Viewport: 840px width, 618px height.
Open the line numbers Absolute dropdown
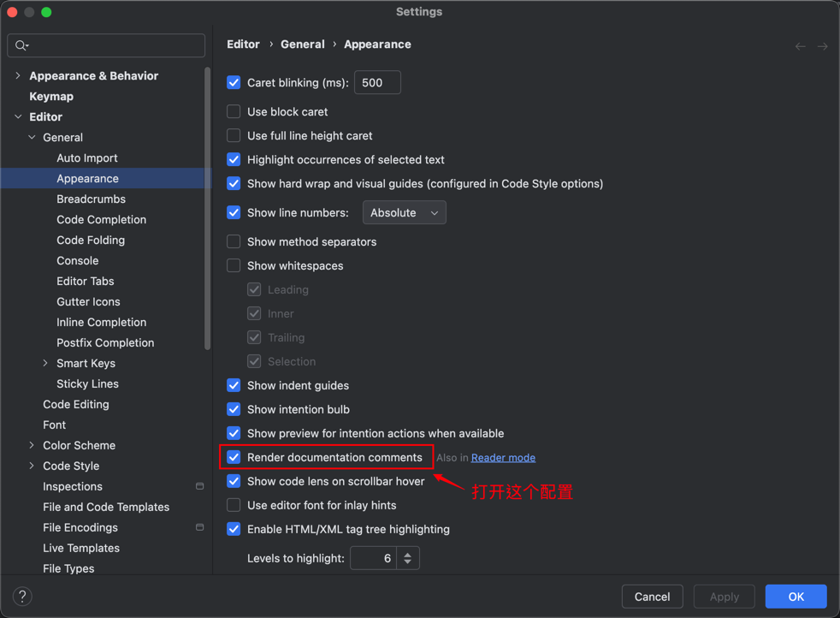(404, 213)
